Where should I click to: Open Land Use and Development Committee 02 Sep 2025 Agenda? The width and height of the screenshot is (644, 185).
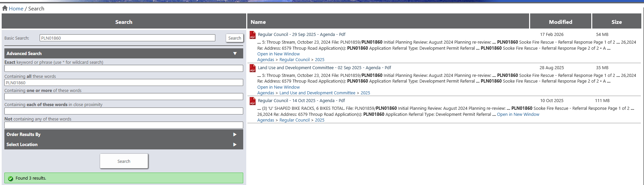pyautogui.click(x=324, y=67)
